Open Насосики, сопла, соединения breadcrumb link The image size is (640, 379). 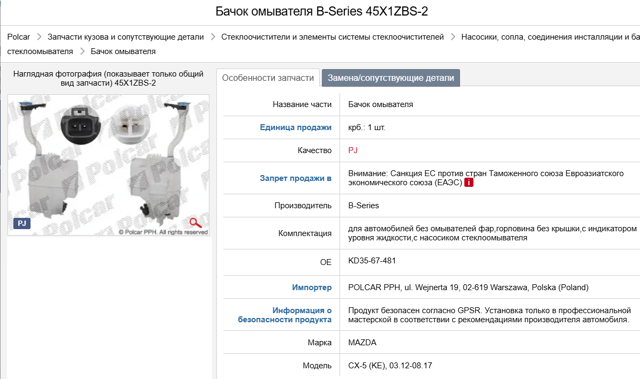550,37
